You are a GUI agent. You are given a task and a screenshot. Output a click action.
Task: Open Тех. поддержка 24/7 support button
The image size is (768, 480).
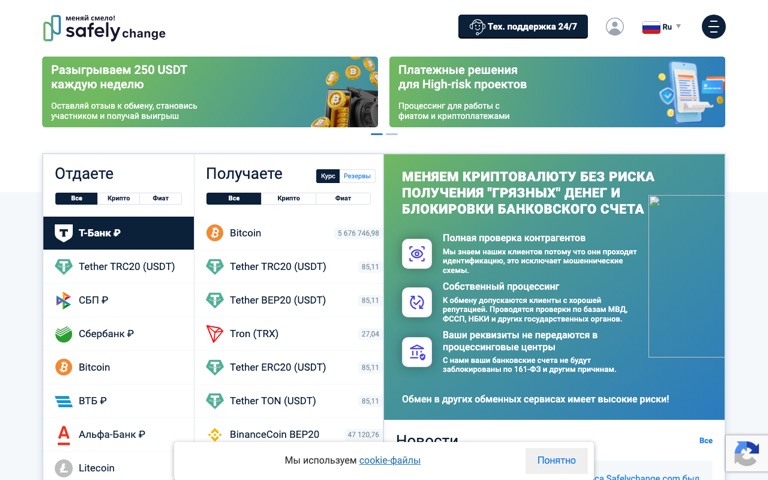click(523, 26)
